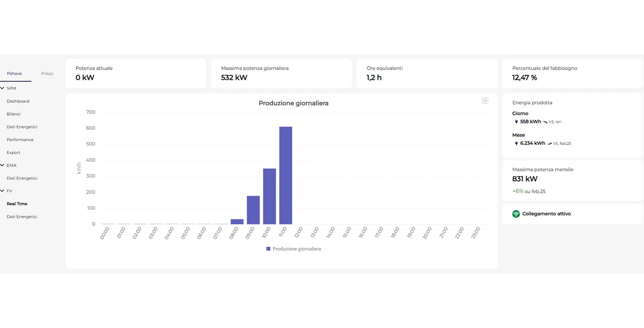Click the upward trend icon vs. feb.25
Image resolution: width=644 pixels, height=328 pixels.
point(549,143)
